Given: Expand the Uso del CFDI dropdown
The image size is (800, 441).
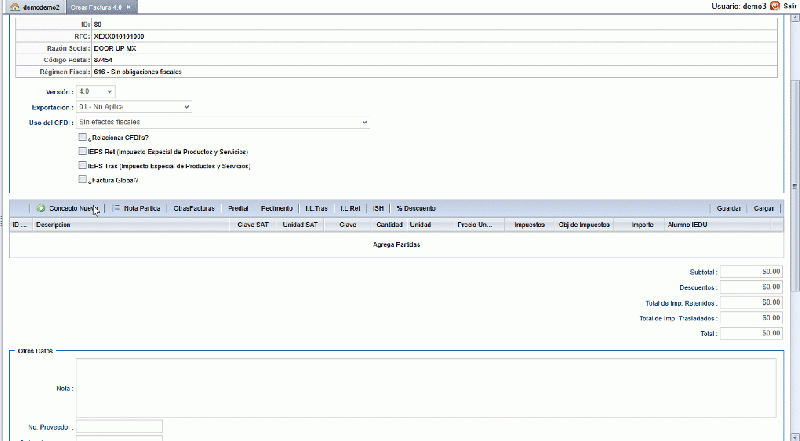Looking at the screenshot, I should point(222,122).
